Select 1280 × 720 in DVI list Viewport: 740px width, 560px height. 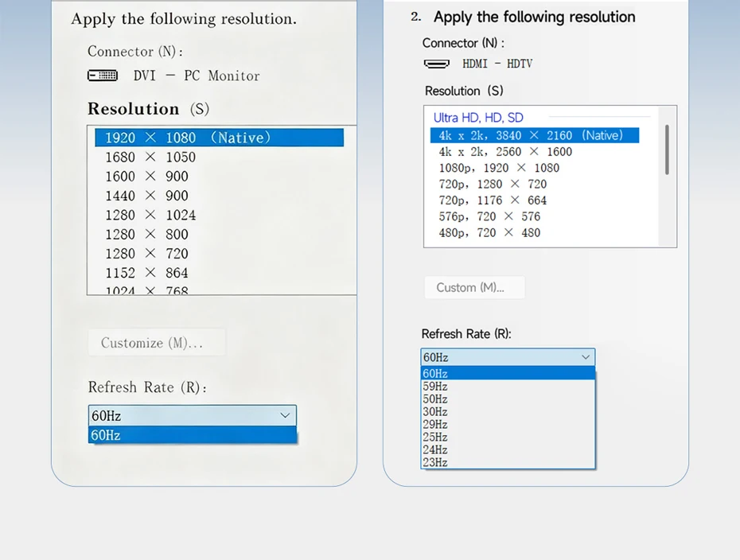point(146,254)
